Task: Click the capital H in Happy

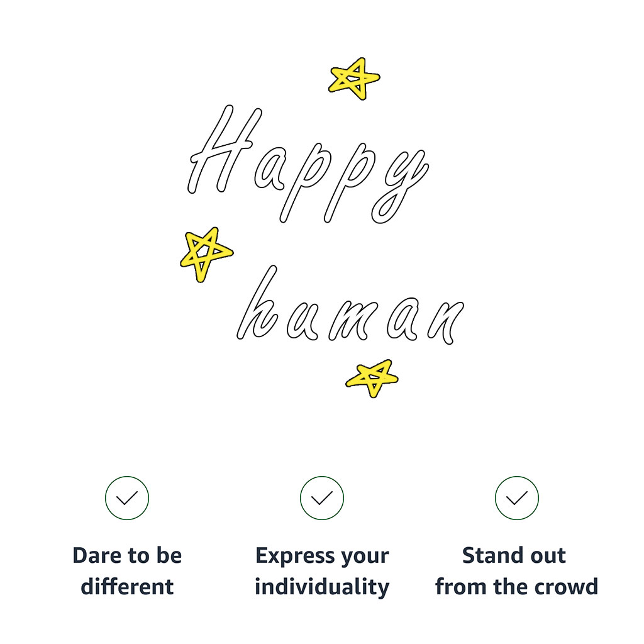Action: pyautogui.click(x=225, y=148)
